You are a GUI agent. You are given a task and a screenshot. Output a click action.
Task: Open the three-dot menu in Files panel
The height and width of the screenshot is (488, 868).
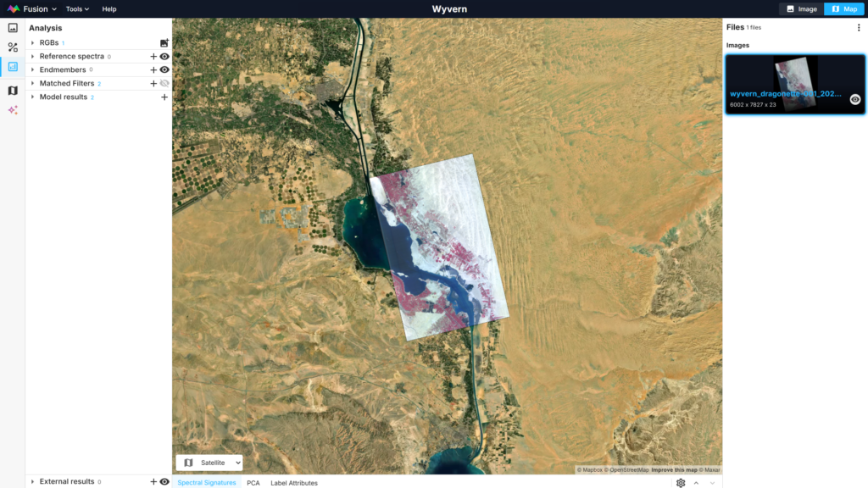point(859,28)
